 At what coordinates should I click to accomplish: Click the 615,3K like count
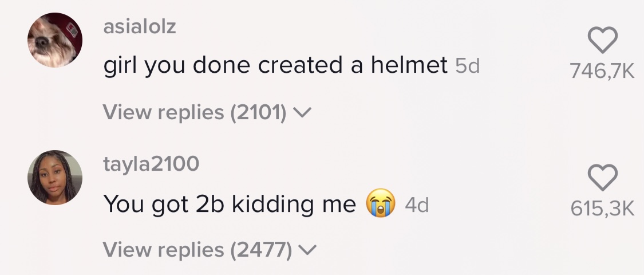coord(603,209)
